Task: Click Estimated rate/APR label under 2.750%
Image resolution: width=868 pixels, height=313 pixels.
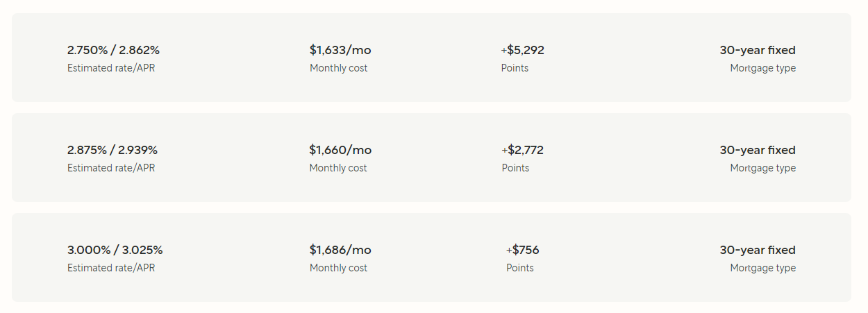Action: 111,68
